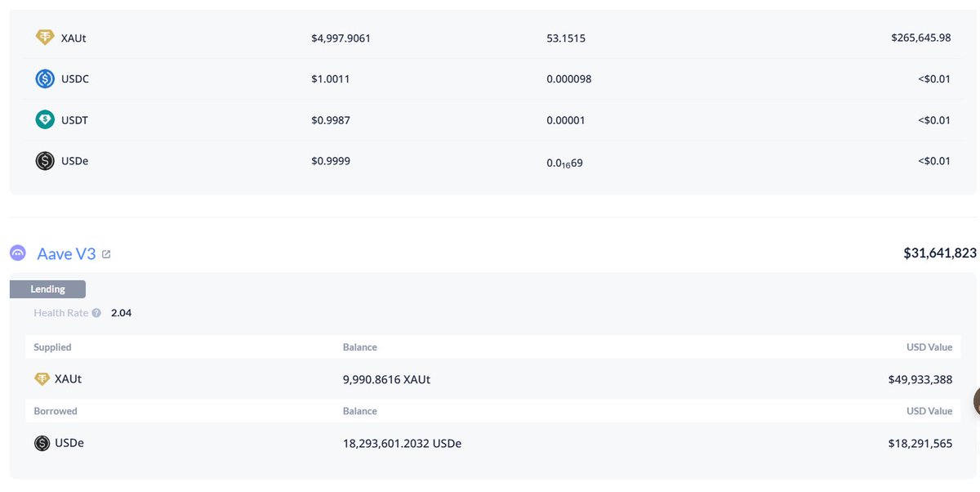980x492 pixels.
Task: Click the USDC wallet row name
Action: [x=75, y=79]
